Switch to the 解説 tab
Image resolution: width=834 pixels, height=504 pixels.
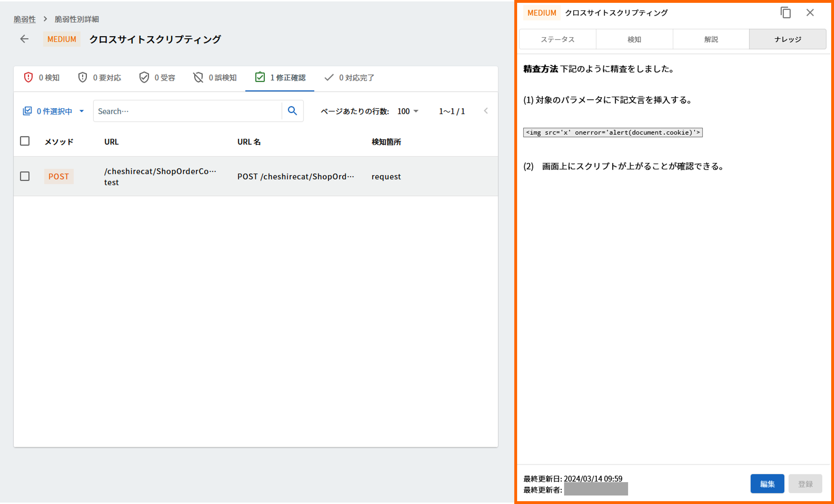pyautogui.click(x=711, y=39)
